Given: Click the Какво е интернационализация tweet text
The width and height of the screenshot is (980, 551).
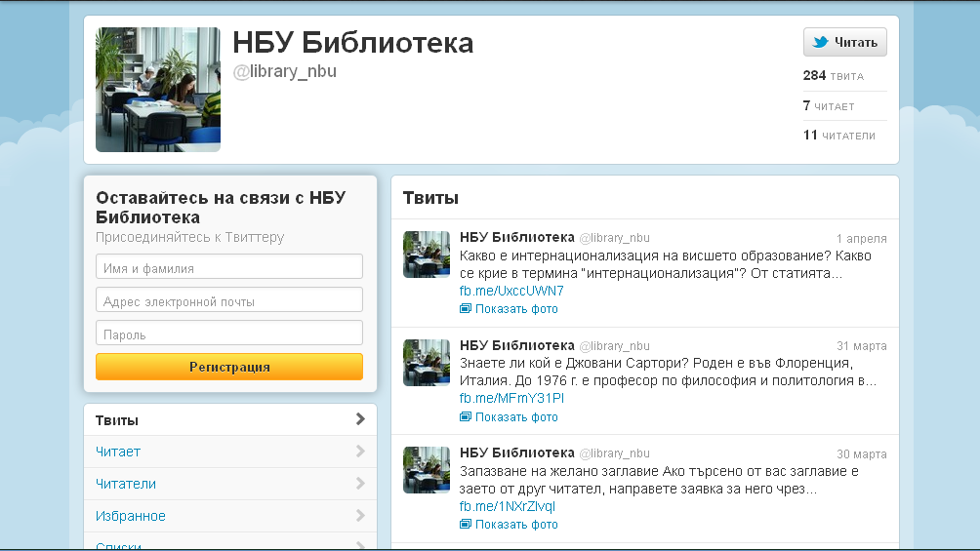Looking at the screenshot, I should click(665, 264).
